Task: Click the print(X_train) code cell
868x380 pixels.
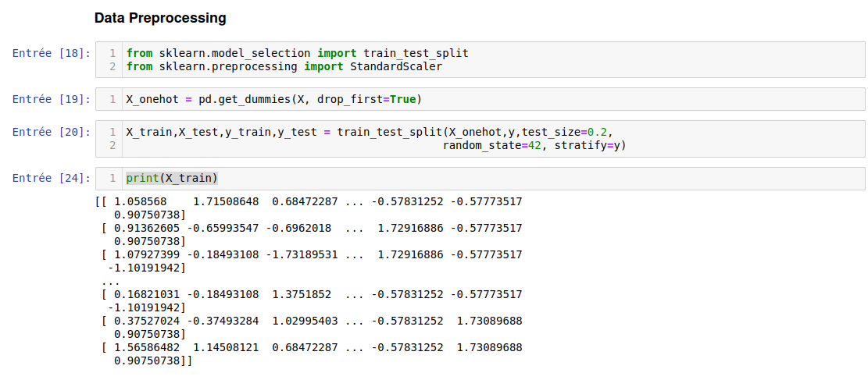Action: 172,178
